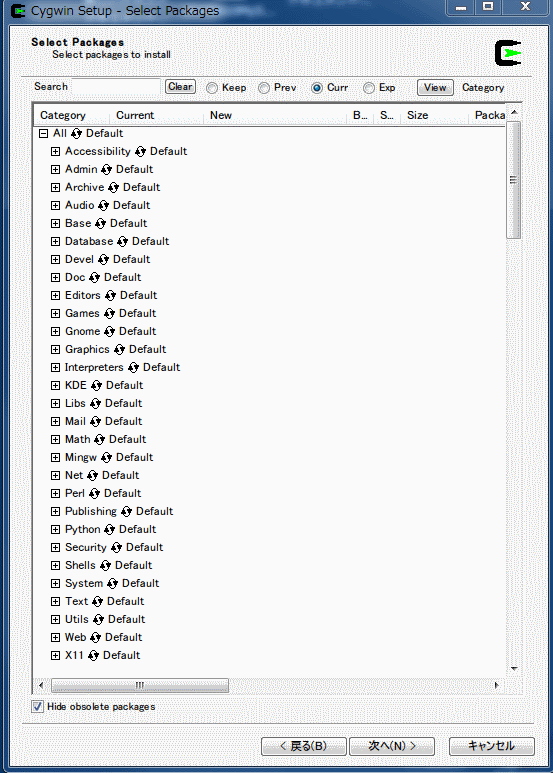Viewport: 553px width, 773px height.
Task: Click the cycle icon beside Python category
Action: coord(109,530)
